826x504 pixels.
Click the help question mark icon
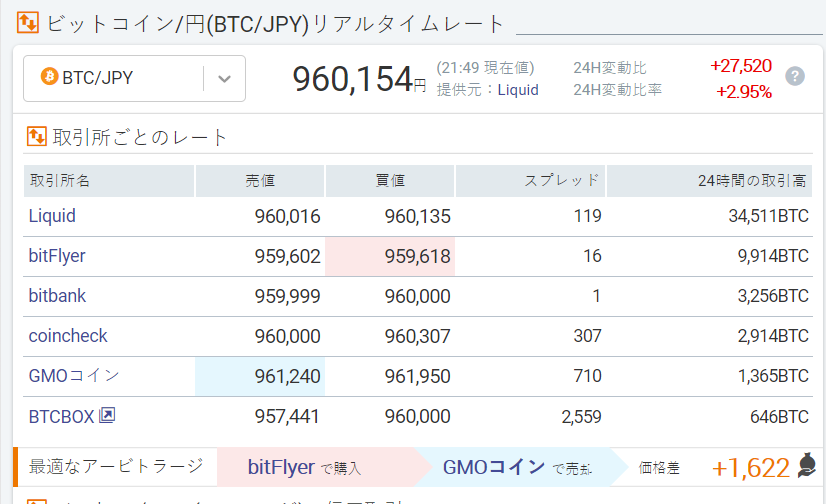click(x=795, y=77)
